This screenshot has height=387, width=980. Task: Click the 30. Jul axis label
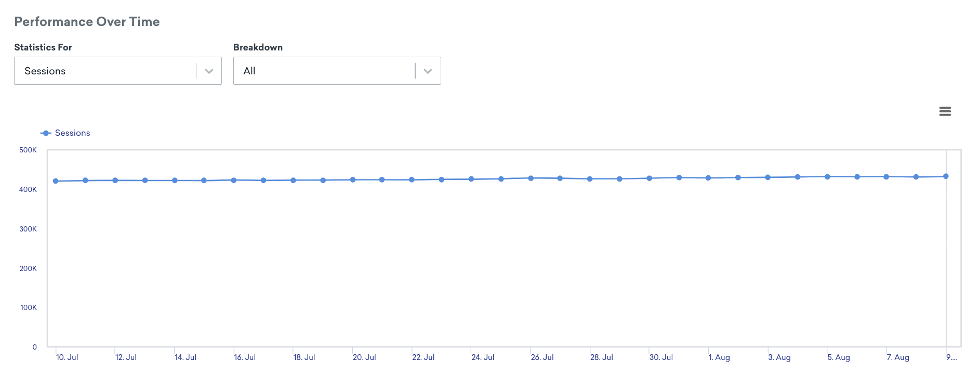[661, 357]
